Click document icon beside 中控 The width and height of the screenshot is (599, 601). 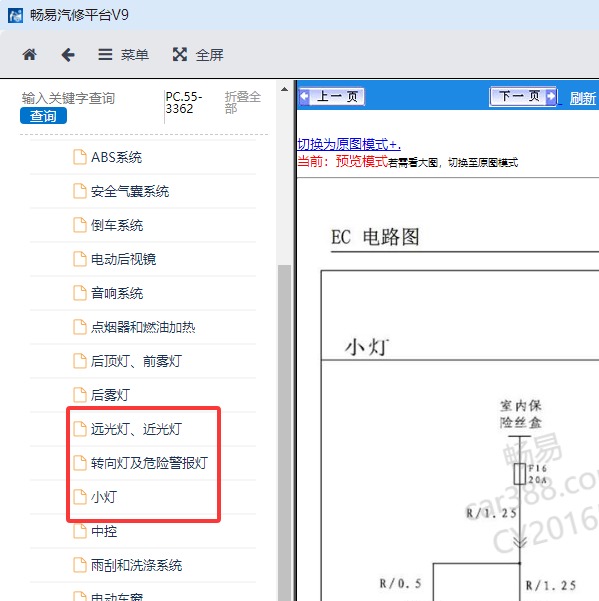point(80,531)
